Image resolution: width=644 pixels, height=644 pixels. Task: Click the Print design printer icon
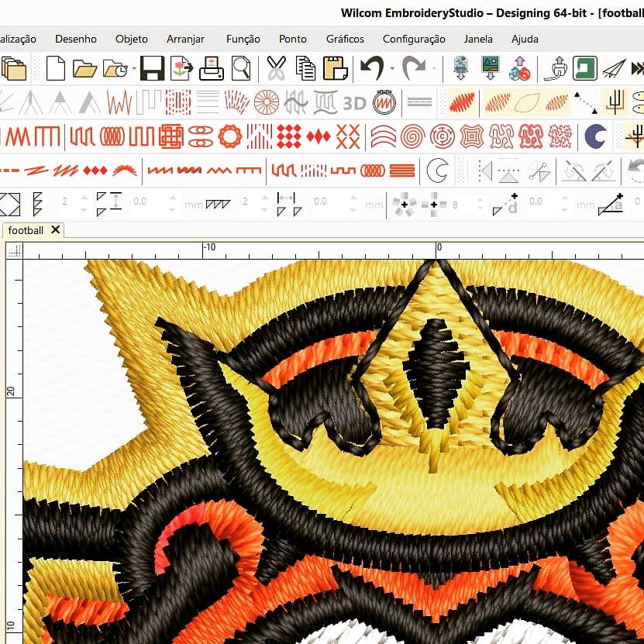(211, 68)
